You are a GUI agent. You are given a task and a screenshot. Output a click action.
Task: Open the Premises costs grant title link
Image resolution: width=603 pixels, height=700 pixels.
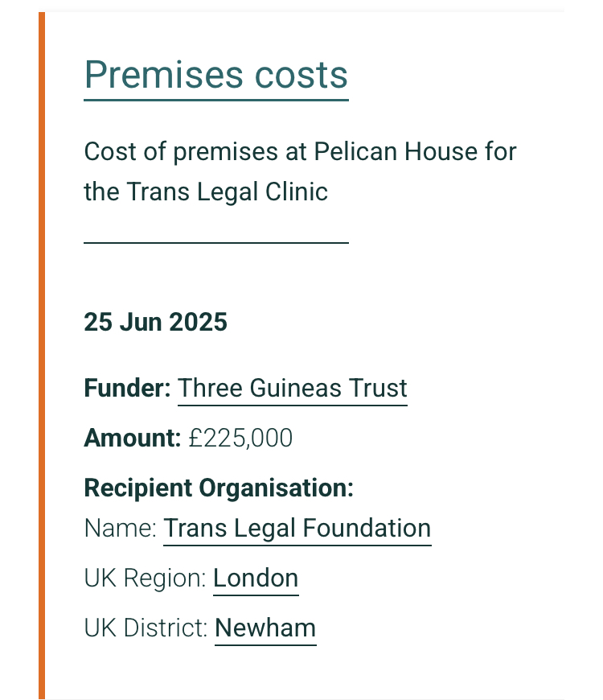tap(215, 75)
